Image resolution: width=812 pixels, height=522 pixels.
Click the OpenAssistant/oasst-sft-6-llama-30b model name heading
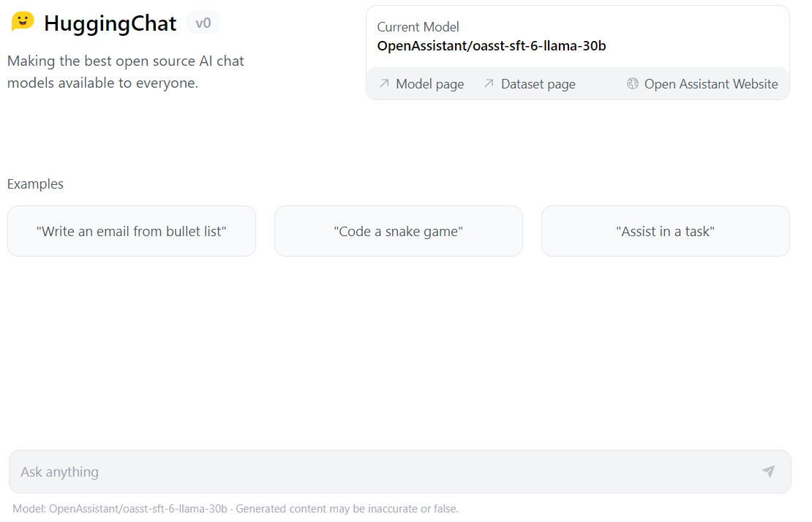tap(492, 46)
